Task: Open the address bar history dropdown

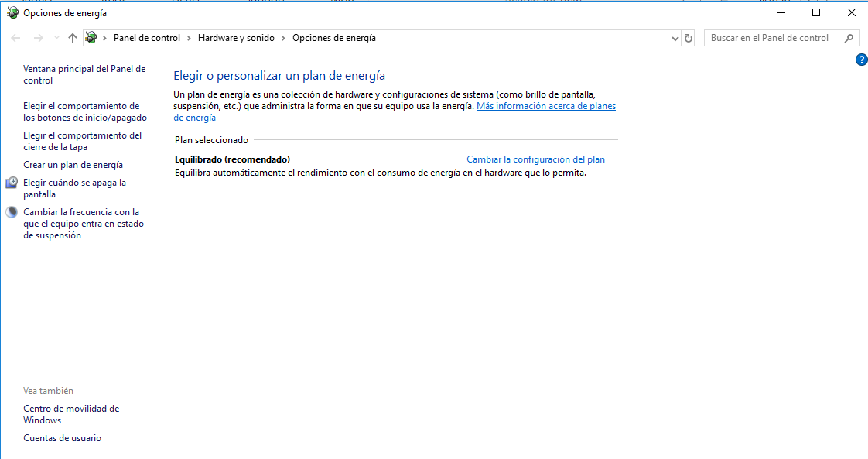Action: 675,38
